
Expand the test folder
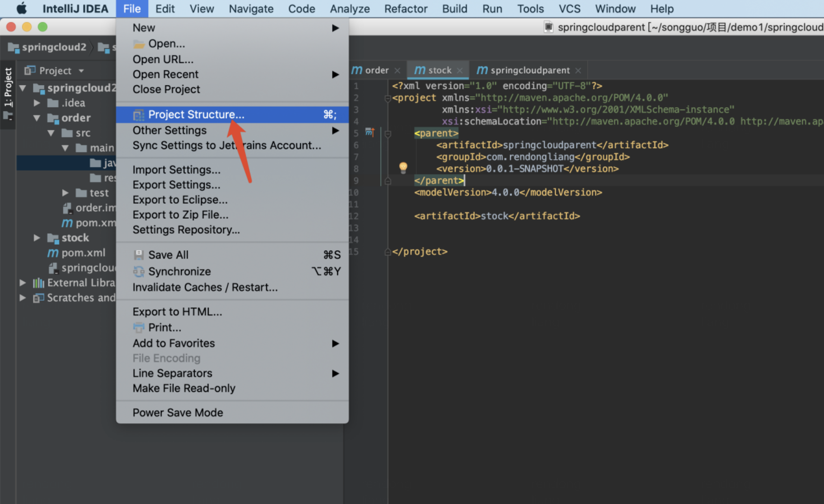coord(65,193)
